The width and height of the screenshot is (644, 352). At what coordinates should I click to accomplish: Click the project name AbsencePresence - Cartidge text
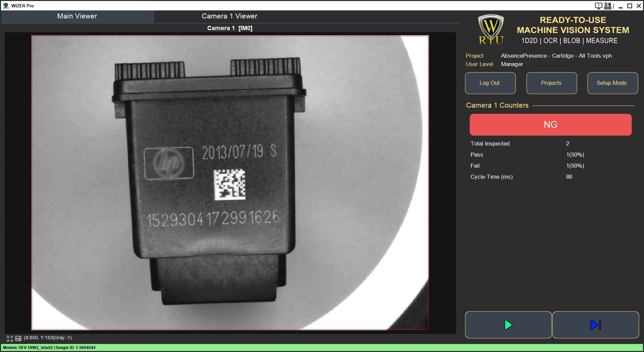coord(556,56)
